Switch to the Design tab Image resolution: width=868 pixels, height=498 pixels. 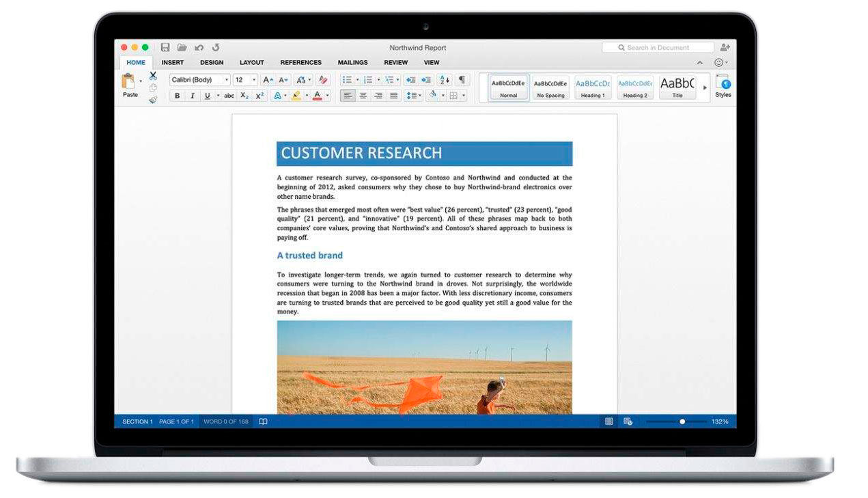[x=212, y=62]
